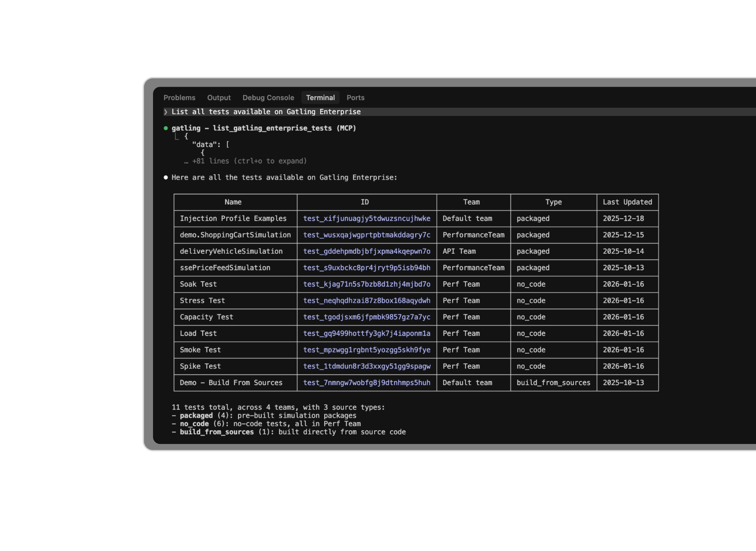Screen dimensions: 756x551
Task: Click green status dot beside gatling call
Action: (166, 128)
